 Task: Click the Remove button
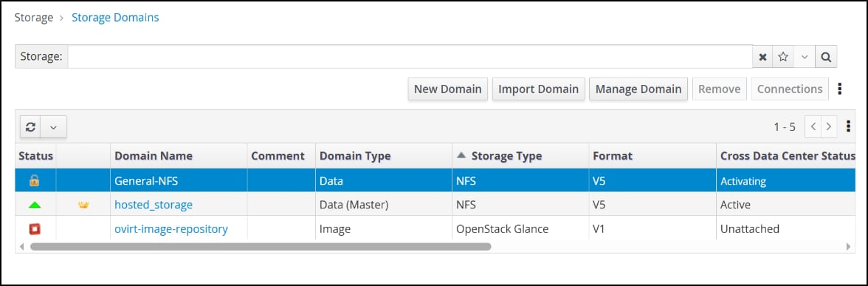720,89
